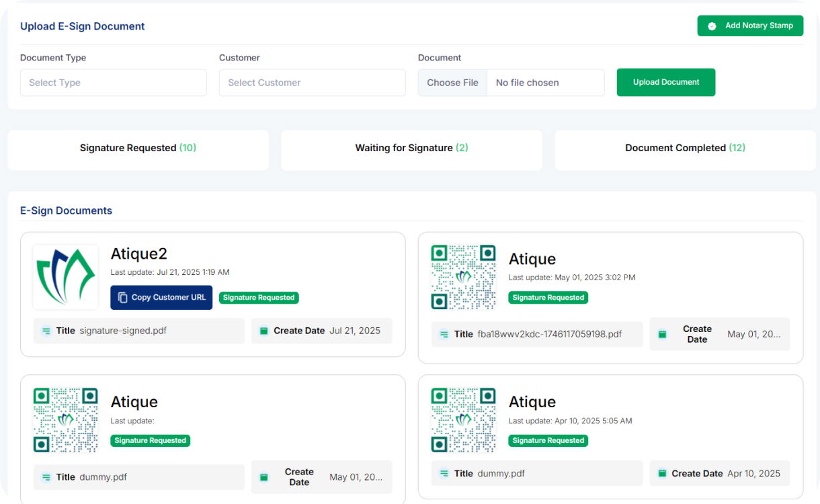Image resolution: width=820 pixels, height=504 pixels.
Task: Expand the Select Customer dropdown
Action: click(312, 83)
